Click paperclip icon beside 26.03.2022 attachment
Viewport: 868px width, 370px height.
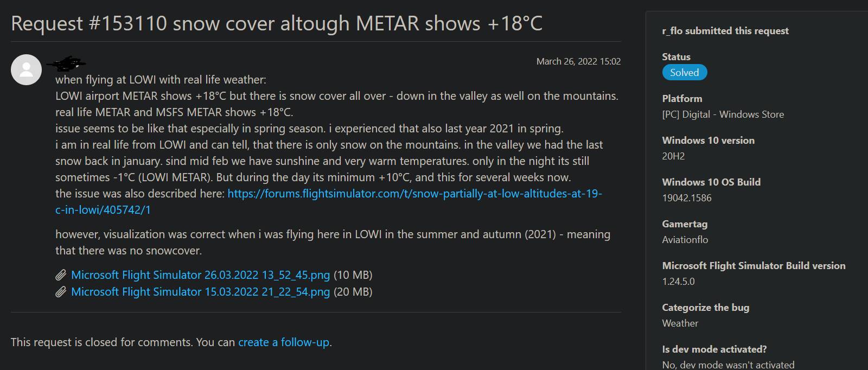tap(61, 275)
